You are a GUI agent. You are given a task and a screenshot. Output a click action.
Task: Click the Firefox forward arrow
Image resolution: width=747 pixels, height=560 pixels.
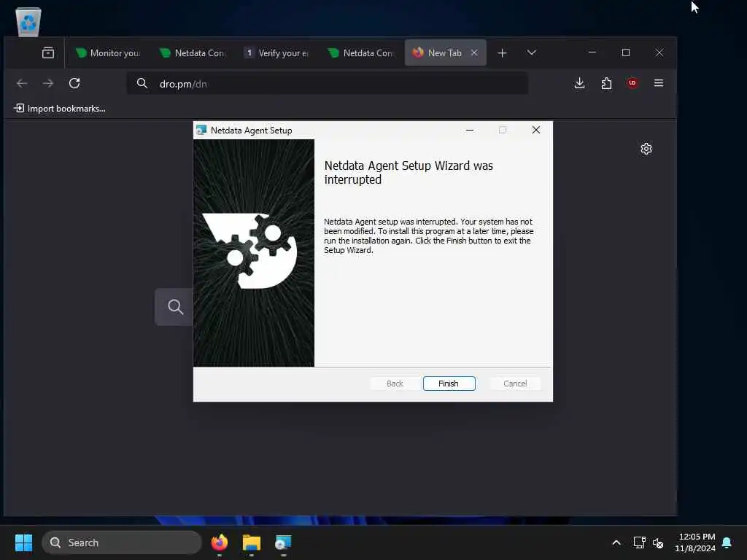pyautogui.click(x=48, y=83)
